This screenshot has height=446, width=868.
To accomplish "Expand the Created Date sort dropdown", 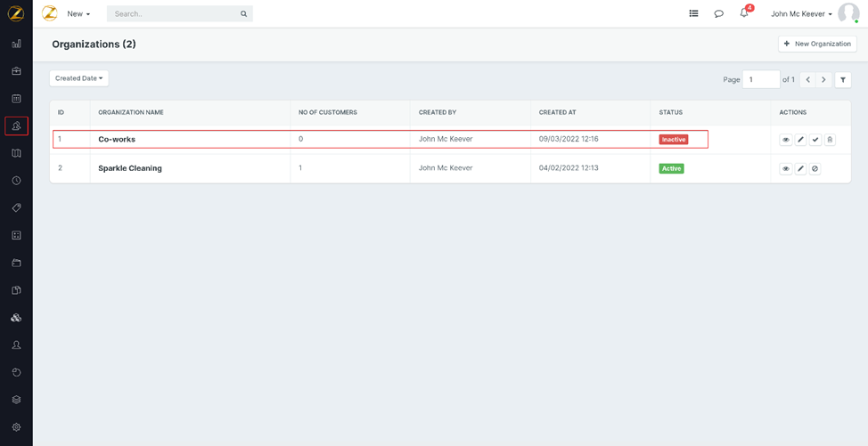I will pyautogui.click(x=79, y=78).
